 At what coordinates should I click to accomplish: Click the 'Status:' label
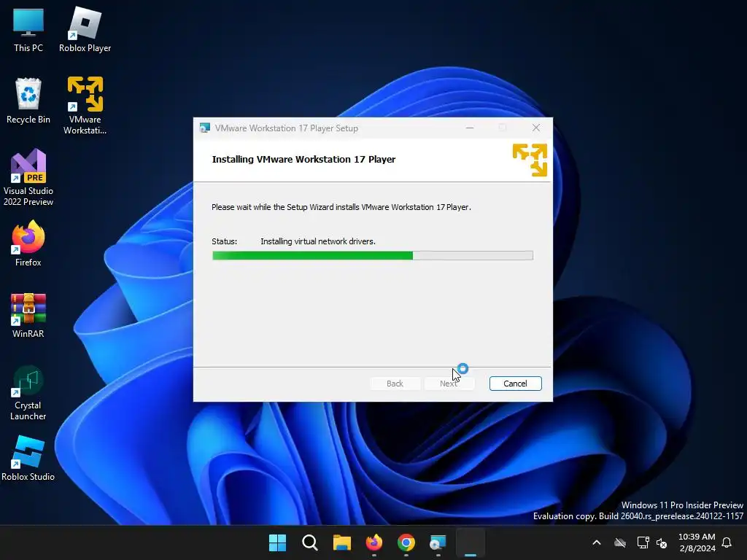[225, 241]
